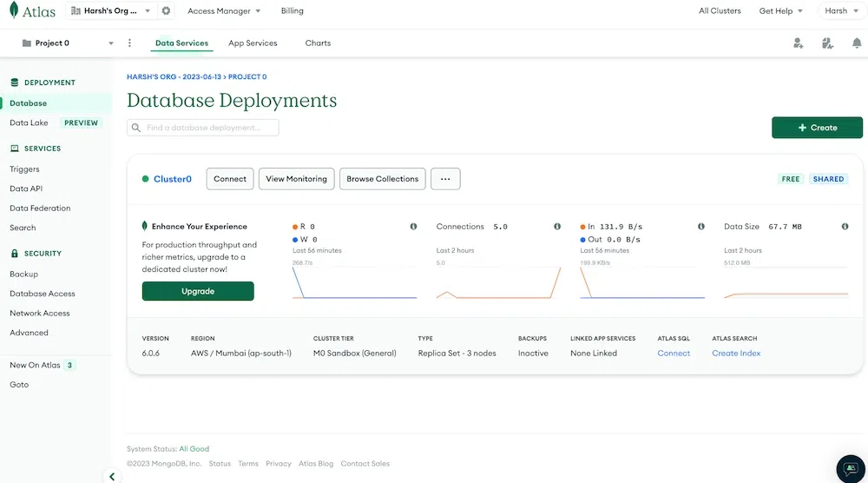Focus the Find a database deployment field
The height and width of the screenshot is (483, 868).
202,128
